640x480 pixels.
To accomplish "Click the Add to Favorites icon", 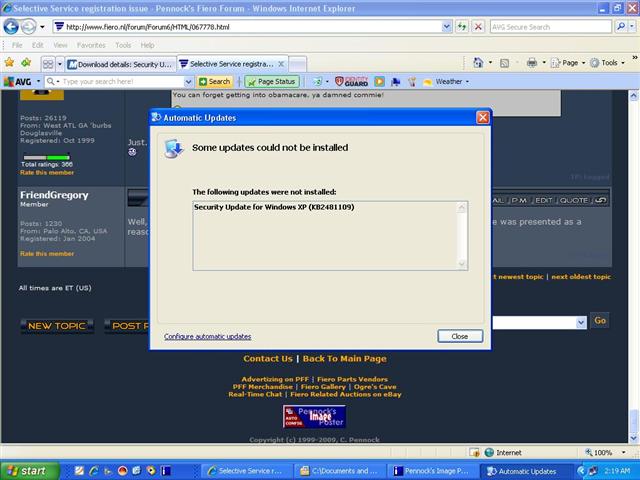I will pyautogui.click(x=26, y=62).
